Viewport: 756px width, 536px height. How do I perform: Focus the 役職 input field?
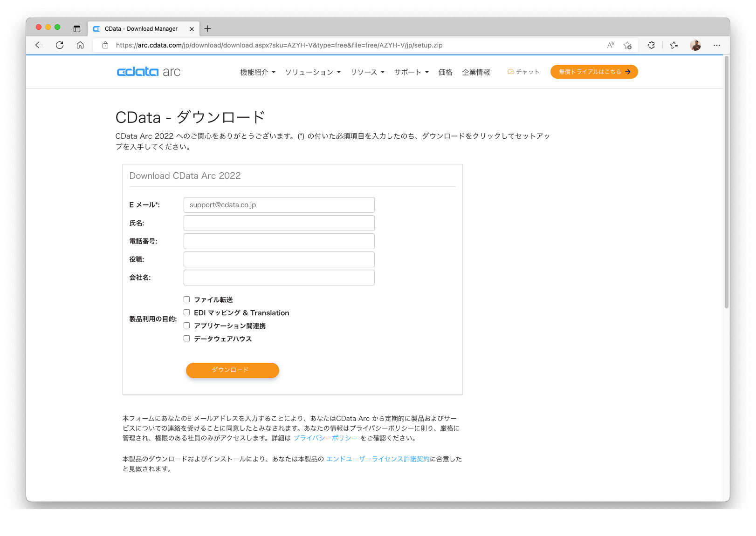[279, 259]
